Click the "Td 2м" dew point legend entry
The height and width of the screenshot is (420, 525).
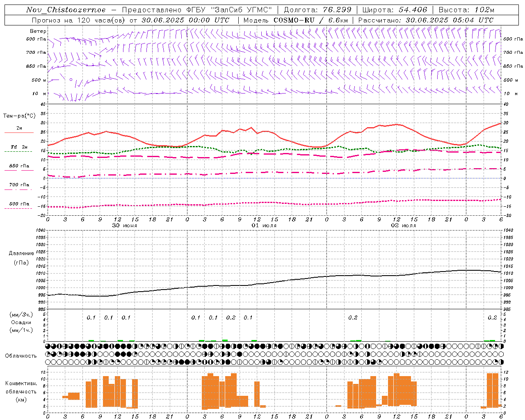pyautogui.click(x=19, y=147)
